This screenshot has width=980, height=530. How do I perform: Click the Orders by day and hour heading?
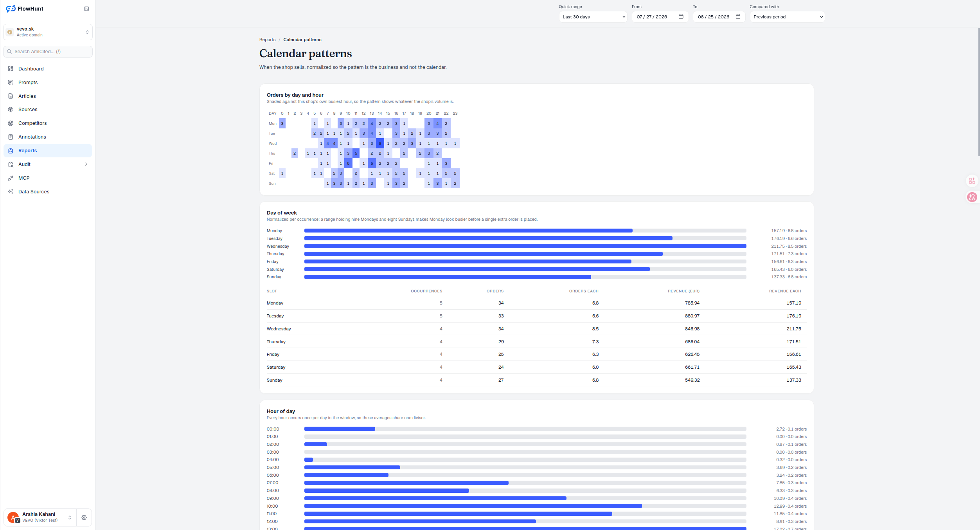point(295,95)
